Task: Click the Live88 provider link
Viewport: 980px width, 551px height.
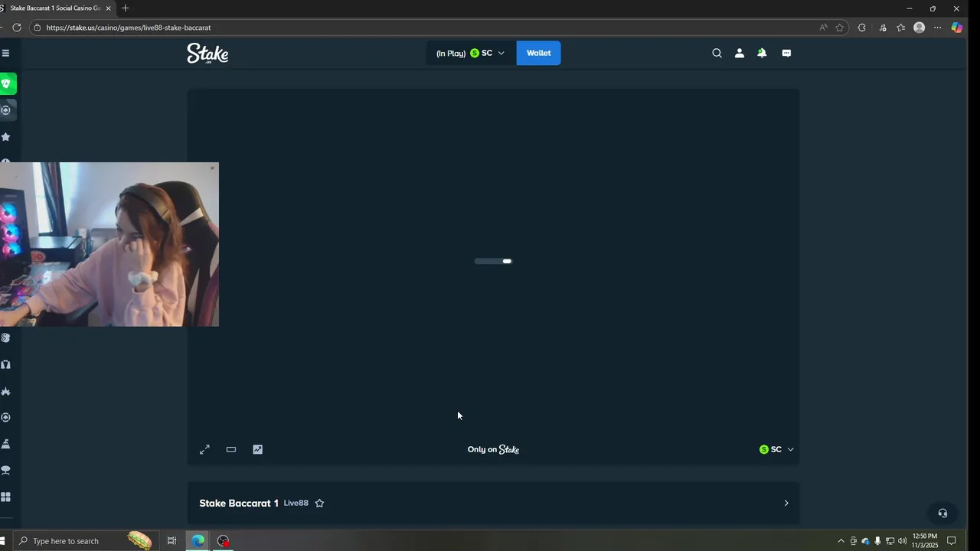Action: (x=296, y=503)
